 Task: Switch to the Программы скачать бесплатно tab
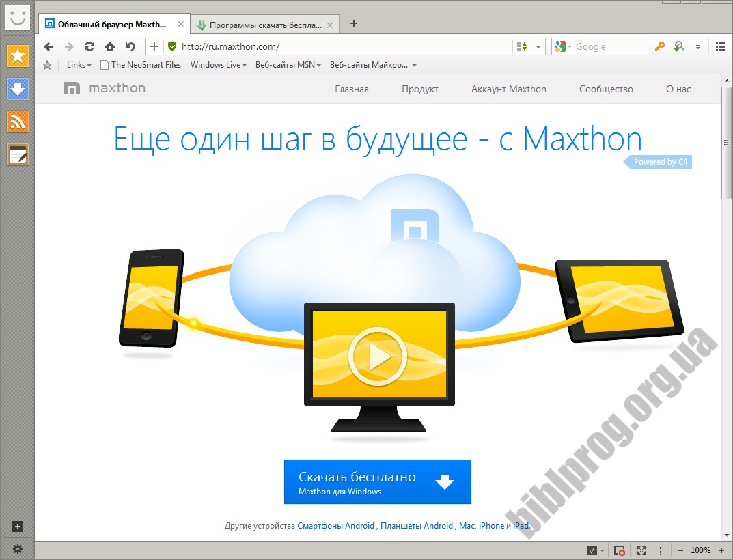(x=264, y=25)
